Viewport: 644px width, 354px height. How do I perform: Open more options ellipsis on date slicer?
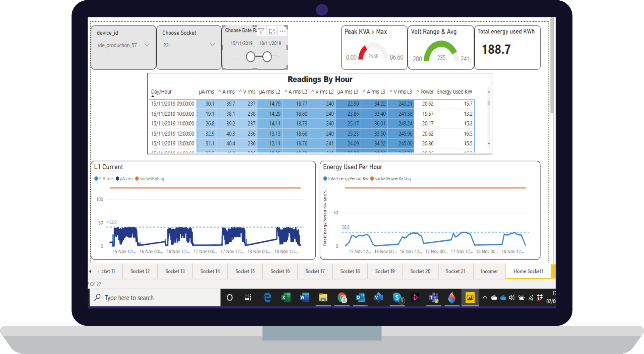pyautogui.click(x=282, y=32)
